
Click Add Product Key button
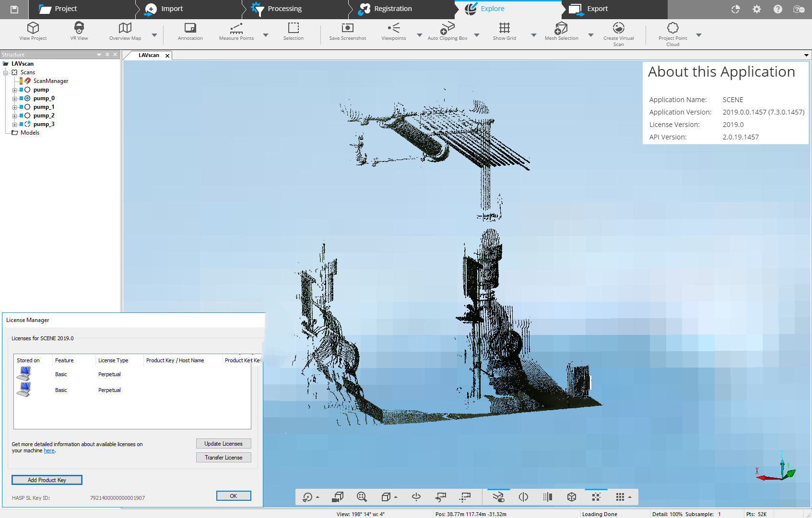[x=47, y=480]
